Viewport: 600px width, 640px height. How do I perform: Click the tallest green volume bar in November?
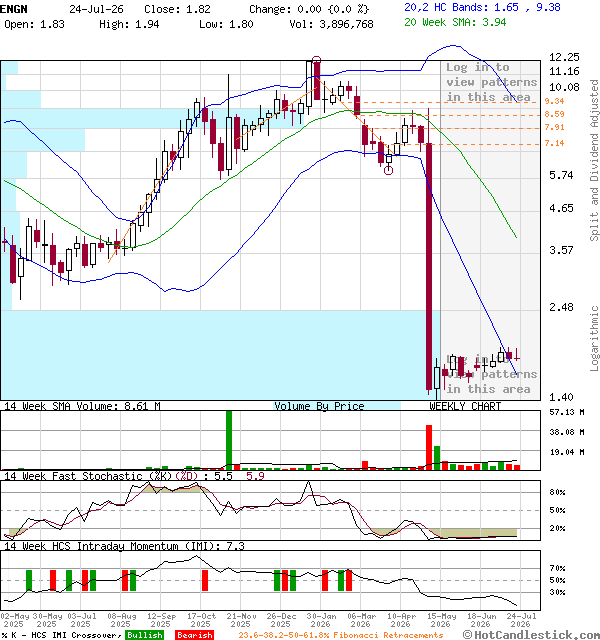pyautogui.click(x=229, y=440)
